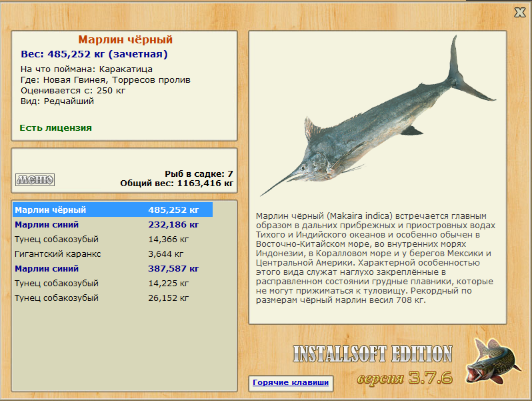The height and width of the screenshot is (401, 532).
Task: Click the pike logo icon
Action: [492, 362]
